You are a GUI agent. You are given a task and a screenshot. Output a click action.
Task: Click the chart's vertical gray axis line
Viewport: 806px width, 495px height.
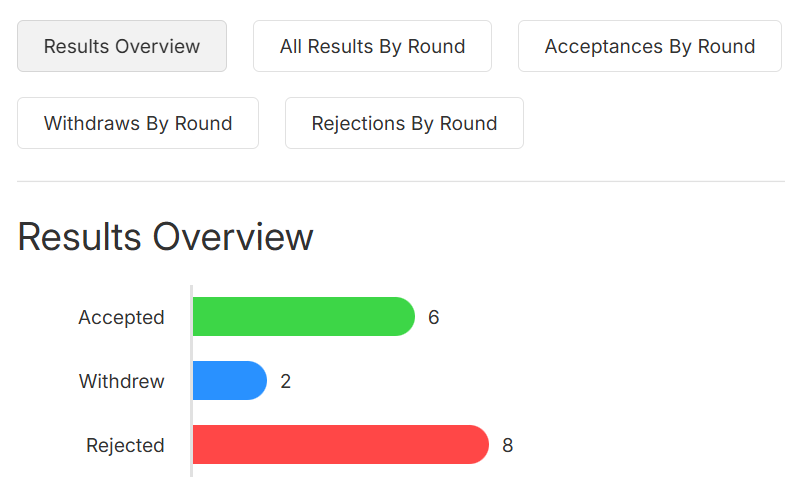pos(191,381)
